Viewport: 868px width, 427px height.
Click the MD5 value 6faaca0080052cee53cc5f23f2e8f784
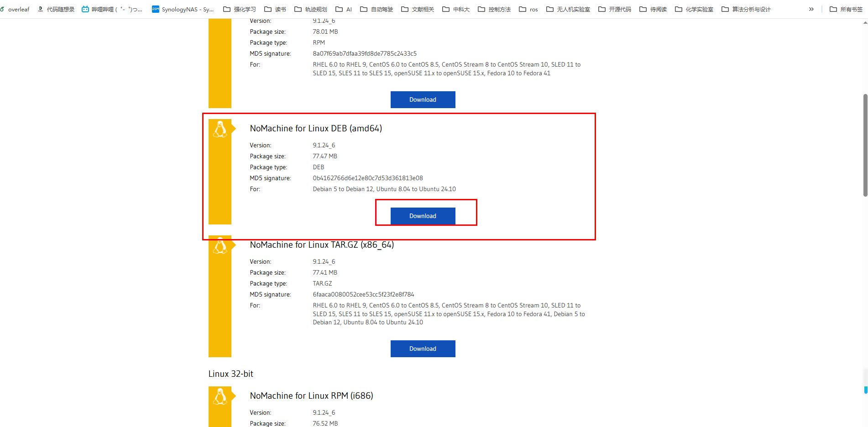(x=363, y=294)
